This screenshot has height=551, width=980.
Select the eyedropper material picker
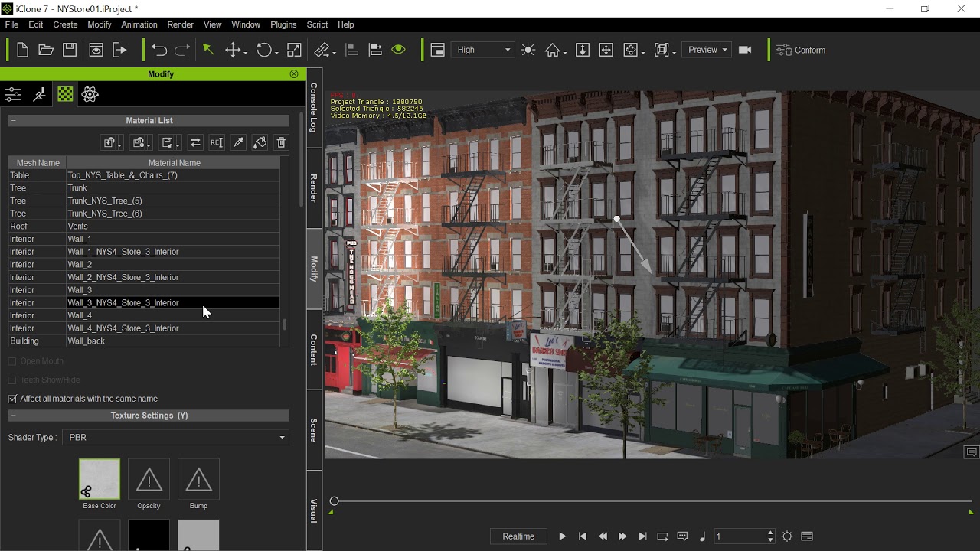coord(238,142)
